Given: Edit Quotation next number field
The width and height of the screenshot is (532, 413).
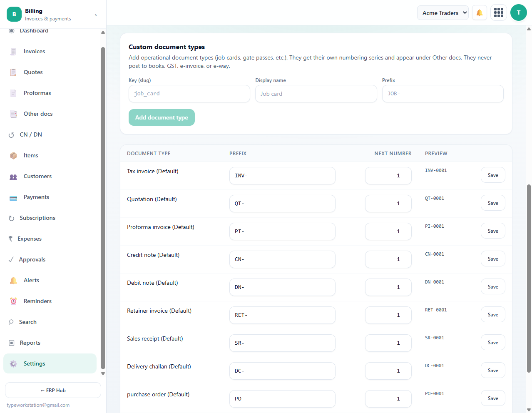Looking at the screenshot, I should click(388, 204).
